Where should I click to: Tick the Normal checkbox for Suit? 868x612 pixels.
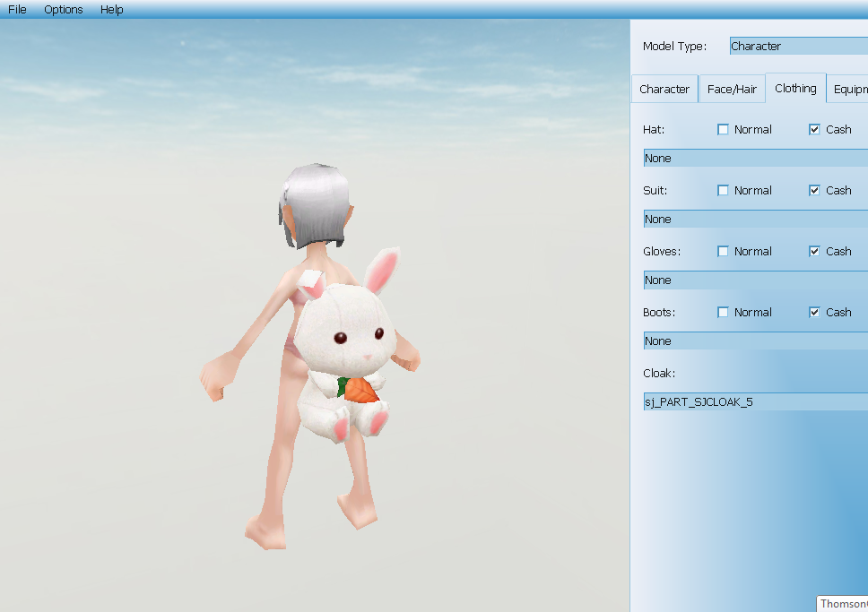724,191
